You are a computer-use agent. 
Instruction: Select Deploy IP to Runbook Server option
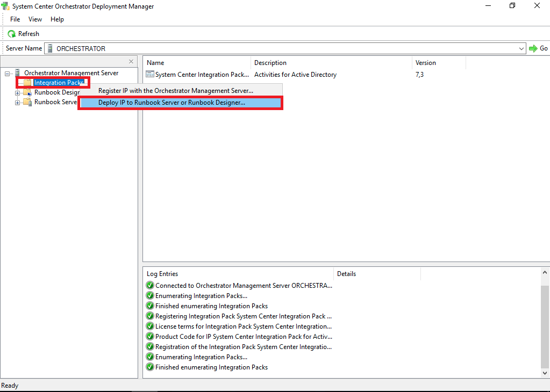point(172,102)
